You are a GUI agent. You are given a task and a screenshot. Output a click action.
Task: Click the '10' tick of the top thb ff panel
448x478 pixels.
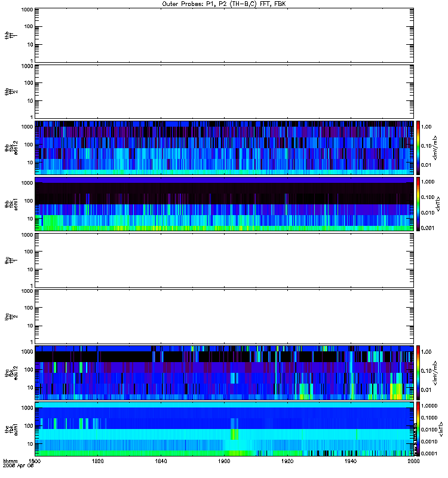tap(30, 44)
